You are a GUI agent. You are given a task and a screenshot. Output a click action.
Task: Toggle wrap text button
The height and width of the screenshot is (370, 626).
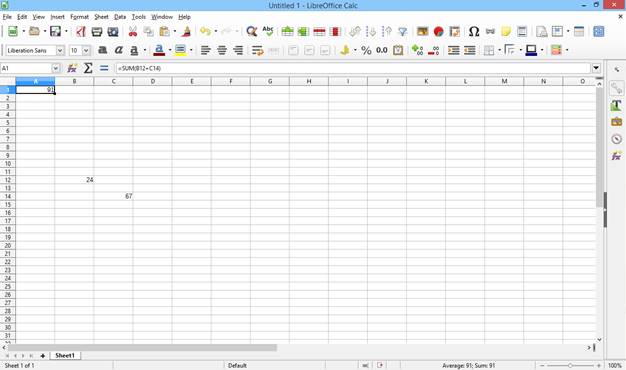(x=258, y=50)
